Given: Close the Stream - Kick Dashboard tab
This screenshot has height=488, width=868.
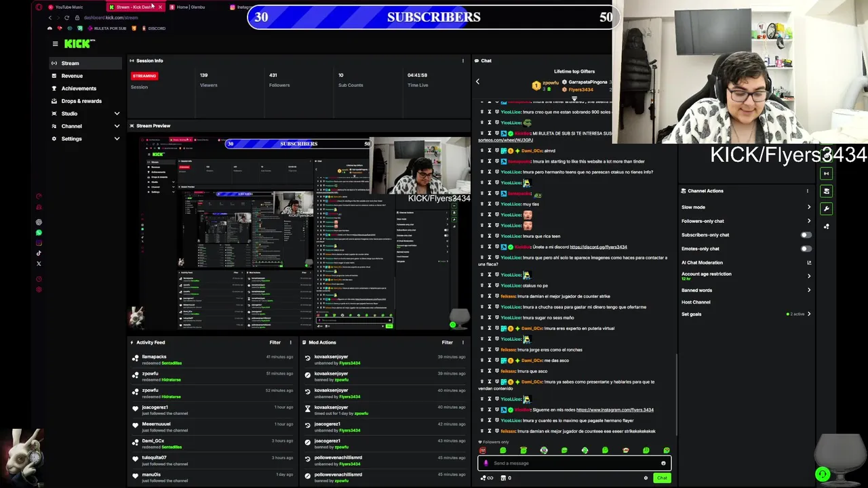Looking at the screenshot, I should (161, 7).
